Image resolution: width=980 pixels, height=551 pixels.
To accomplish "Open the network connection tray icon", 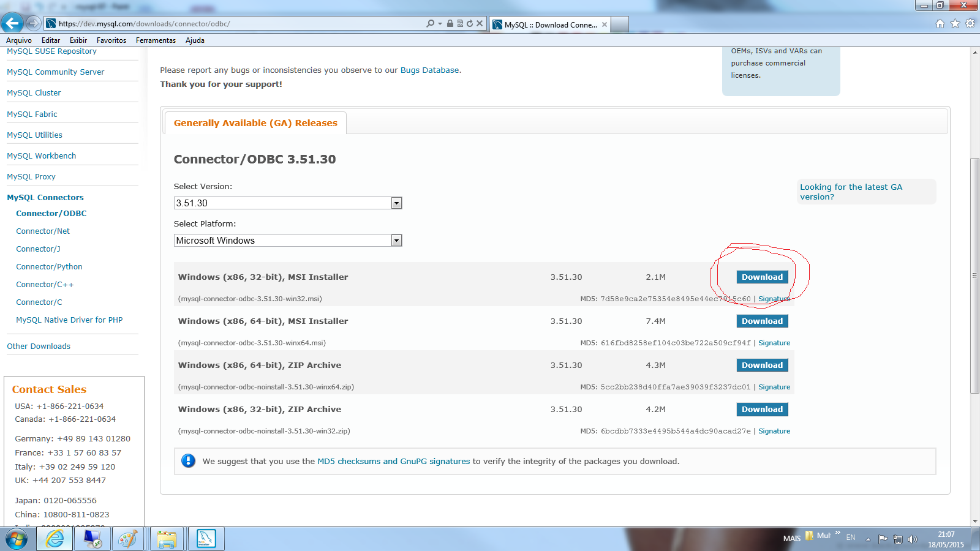I will click(x=898, y=539).
